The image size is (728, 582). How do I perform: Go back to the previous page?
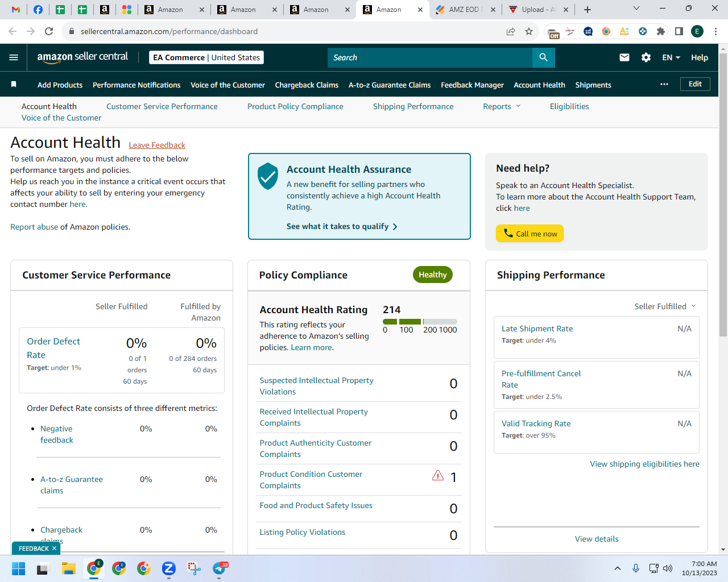(13, 31)
